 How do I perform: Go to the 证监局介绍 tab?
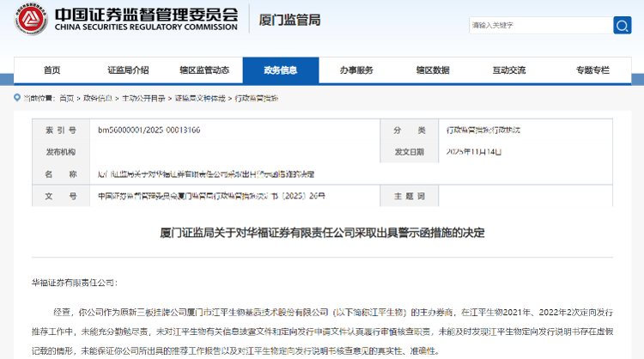[x=128, y=70]
